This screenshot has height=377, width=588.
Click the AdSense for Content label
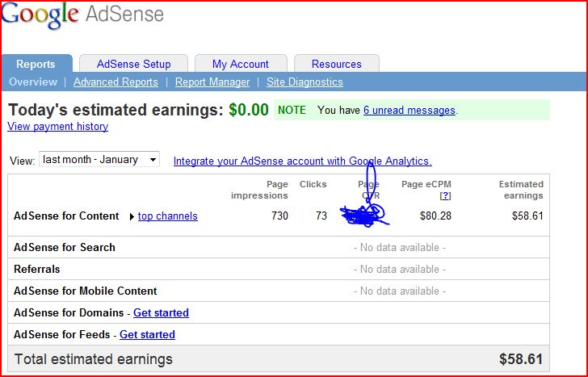point(66,216)
